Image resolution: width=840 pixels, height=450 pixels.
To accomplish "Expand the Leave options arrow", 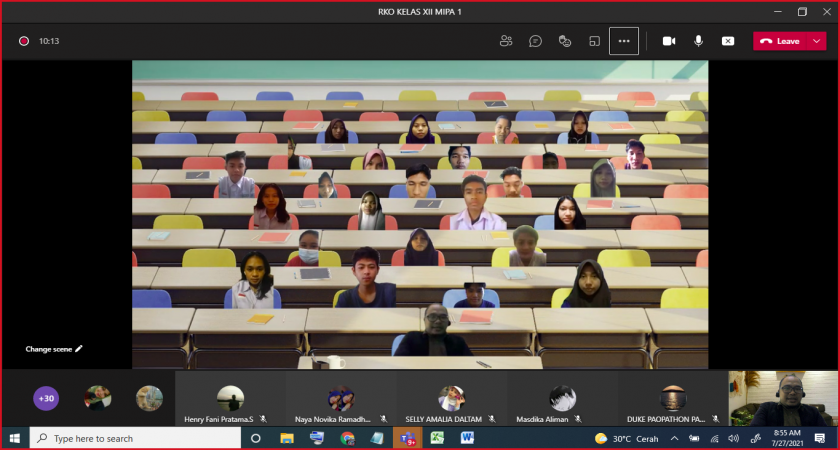I will pyautogui.click(x=817, y=41).
